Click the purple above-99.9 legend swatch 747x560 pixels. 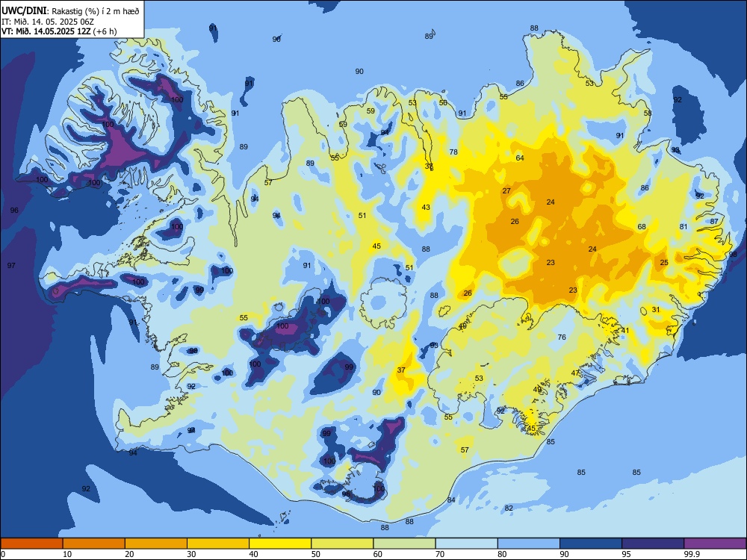(715, 544)
